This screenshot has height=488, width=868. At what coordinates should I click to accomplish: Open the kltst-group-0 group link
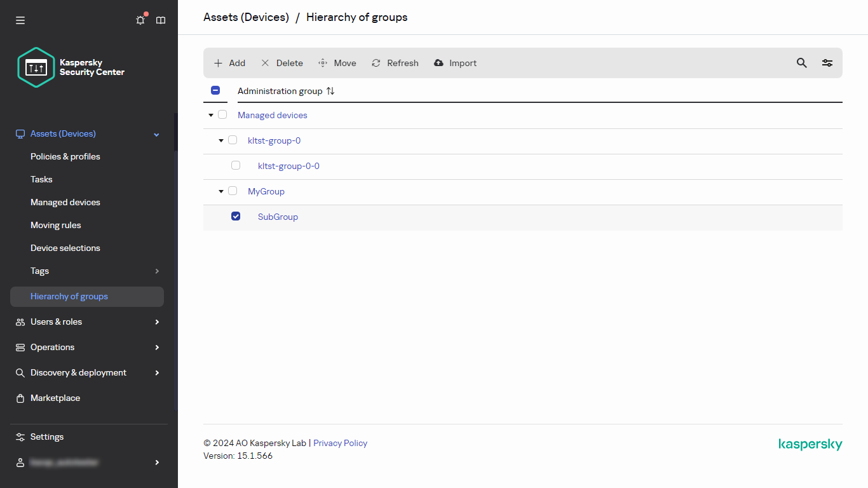tap(274, 140)
